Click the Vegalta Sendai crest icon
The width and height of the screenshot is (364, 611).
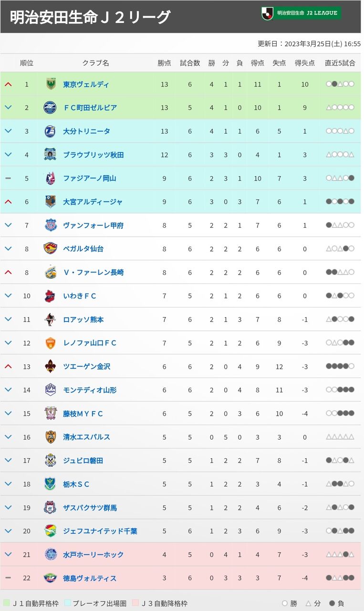pyautogui.click(x=50, y=249)
